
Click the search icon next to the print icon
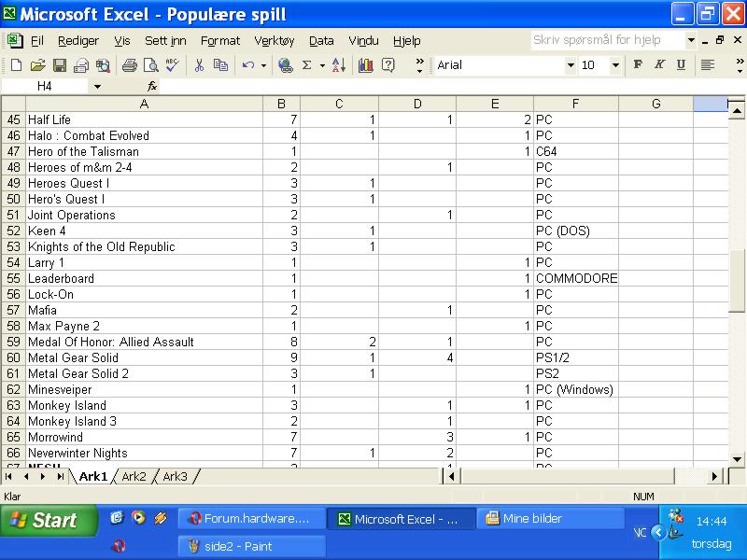[103, 65]
